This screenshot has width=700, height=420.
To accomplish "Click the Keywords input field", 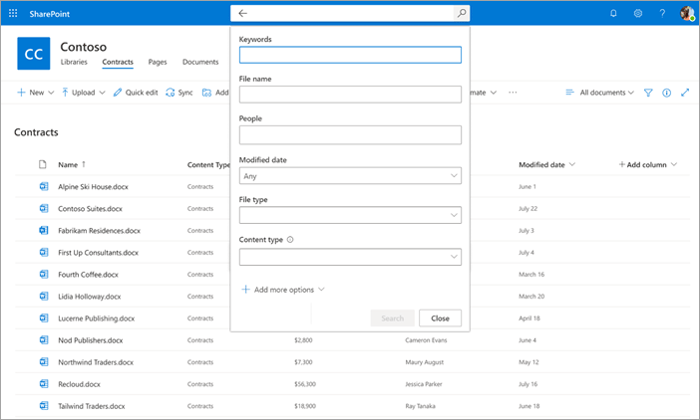I will point(350,55).
